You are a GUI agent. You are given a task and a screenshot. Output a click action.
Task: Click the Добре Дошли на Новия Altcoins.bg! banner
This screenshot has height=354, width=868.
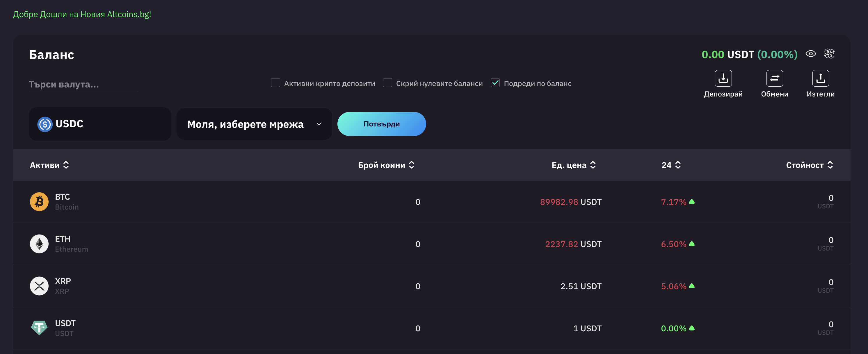click(x=82, y=15)
